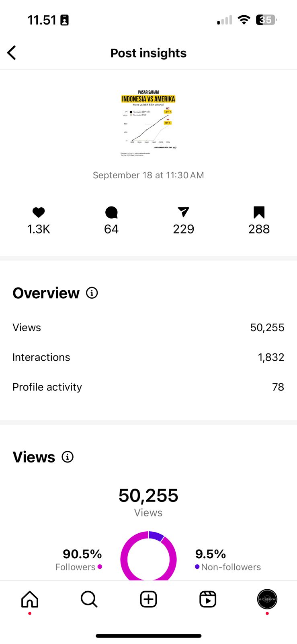Image resolution: width=297 pixels, height=644 pixels.
Task: Tap the shares paper plane icon
Action: (183, 212)
